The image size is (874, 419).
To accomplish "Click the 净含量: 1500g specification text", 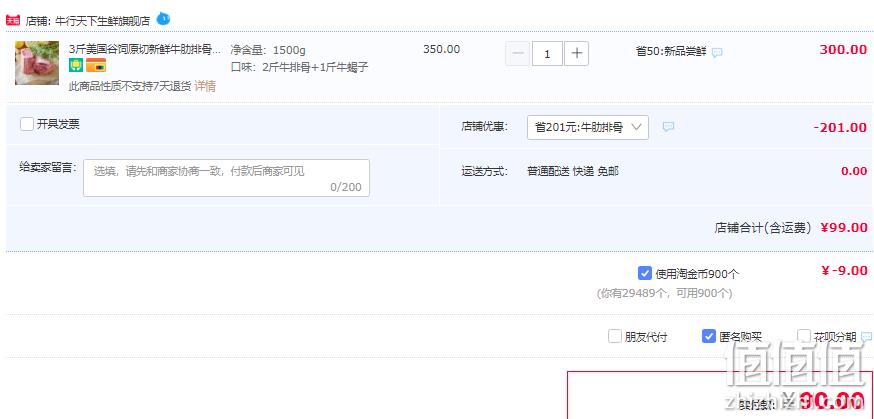I will coord(268,50).
